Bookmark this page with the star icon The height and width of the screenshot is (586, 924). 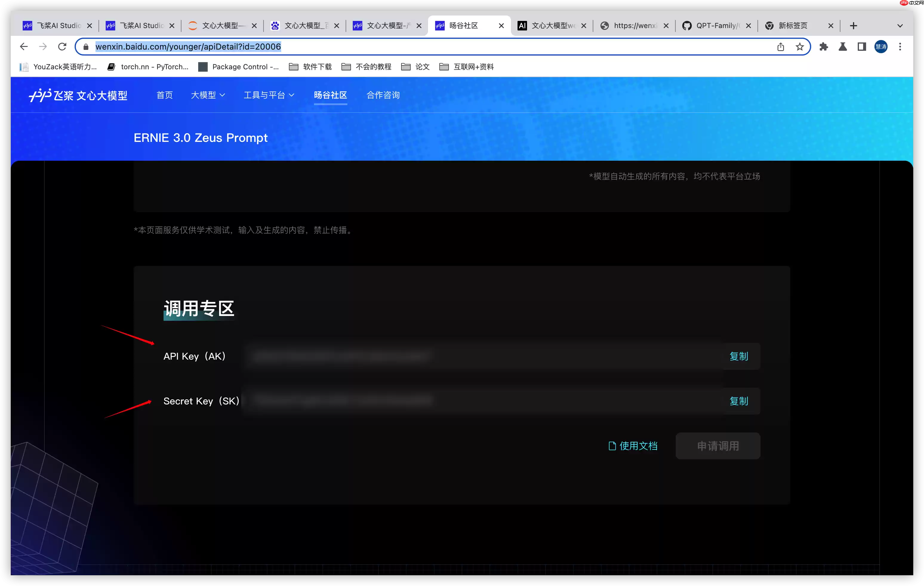pos(800,47)
